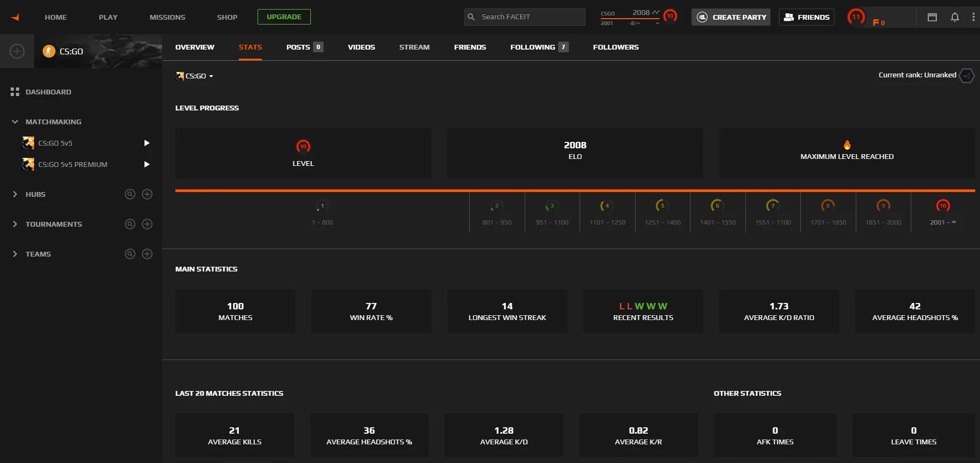Screen dimensions: 980x463
Task: Add a game with the plus icon
Action: click(17, 51)
